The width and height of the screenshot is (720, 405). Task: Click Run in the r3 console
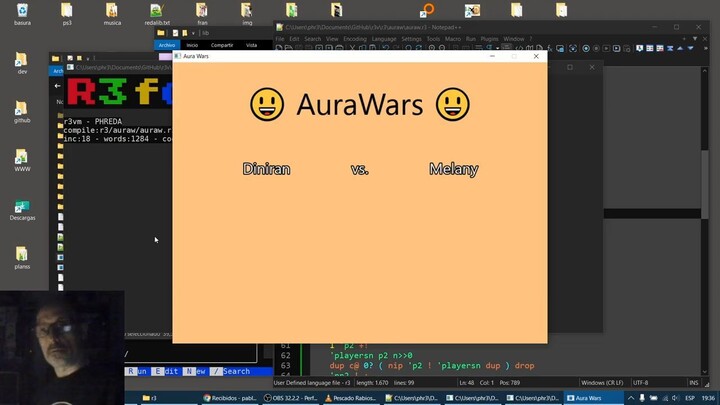(x=137, y=371)
